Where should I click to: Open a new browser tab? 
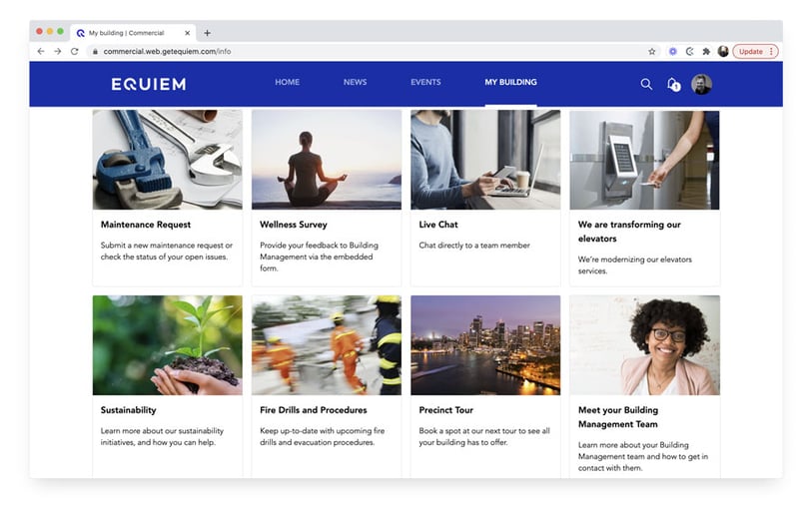click(x=208, y=33)
